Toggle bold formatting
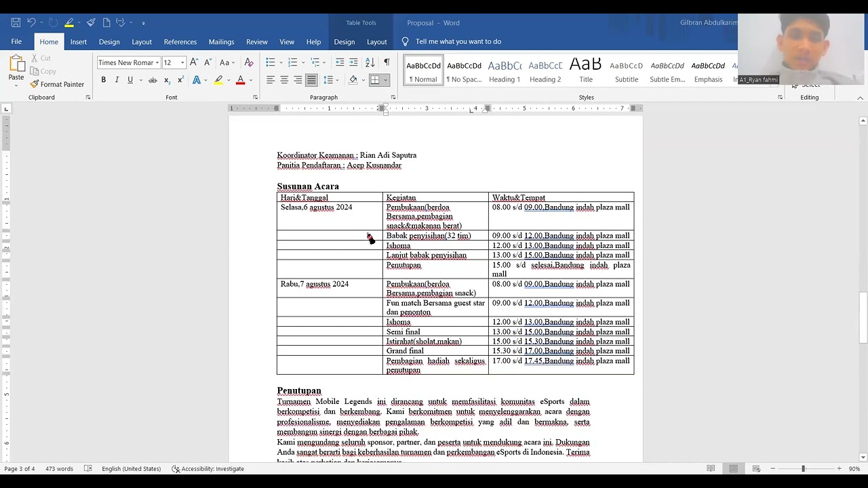 coord(103,80)
